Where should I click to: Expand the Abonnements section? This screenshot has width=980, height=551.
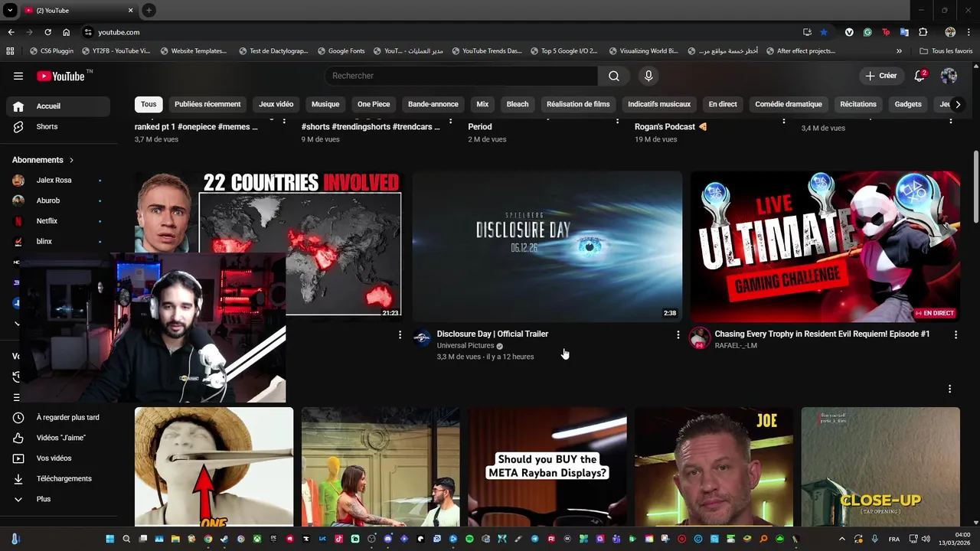pos(43,160)
